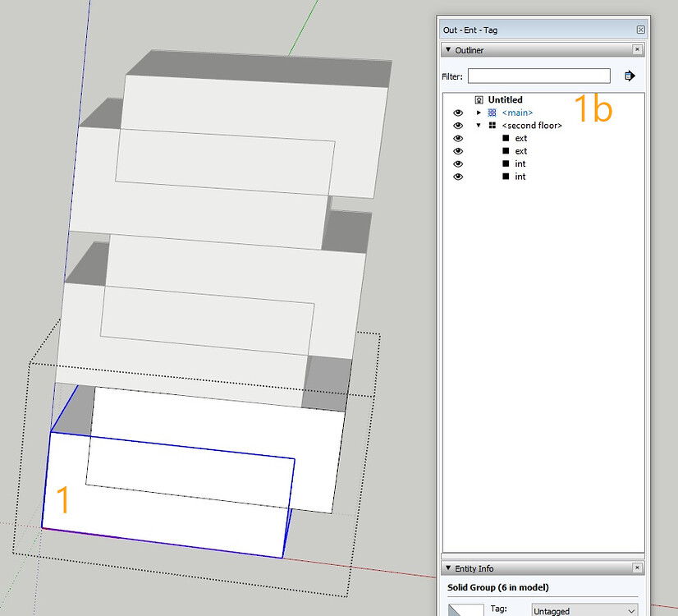
Task: Click the group icon beside last int entry
Action: pos(505,177)
